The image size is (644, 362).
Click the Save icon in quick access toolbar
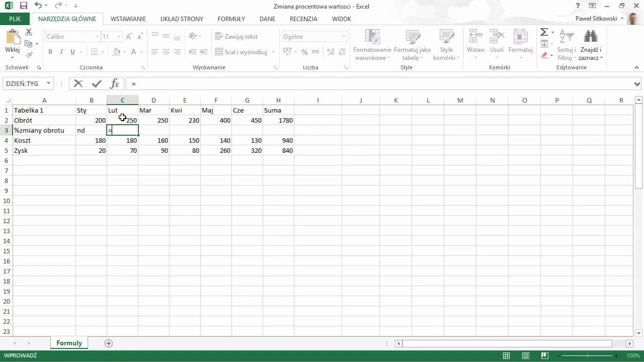[x=23, y=6]
